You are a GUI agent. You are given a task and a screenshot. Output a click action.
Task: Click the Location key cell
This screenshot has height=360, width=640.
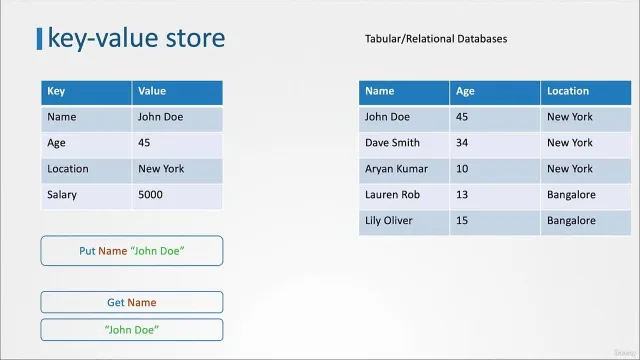coord(86,171)
